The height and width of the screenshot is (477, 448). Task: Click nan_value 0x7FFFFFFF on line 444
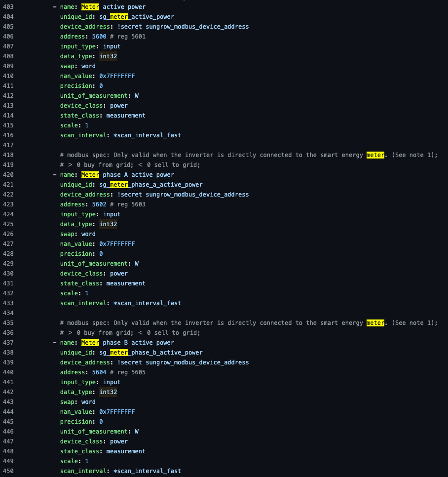117,412
